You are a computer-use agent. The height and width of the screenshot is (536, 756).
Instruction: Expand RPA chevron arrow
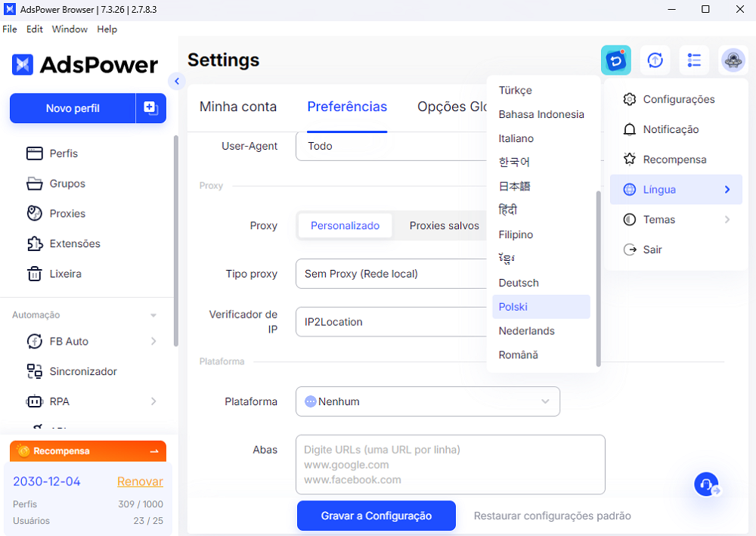[153, 401]
